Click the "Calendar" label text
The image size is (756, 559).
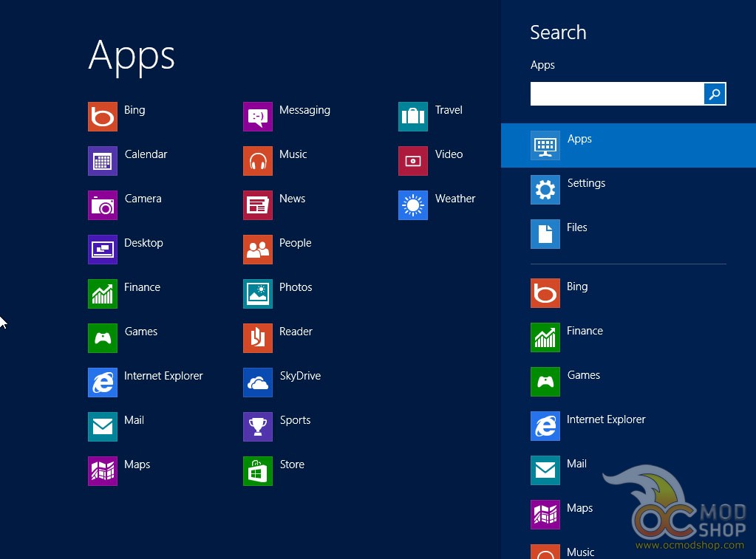[146, 154]
